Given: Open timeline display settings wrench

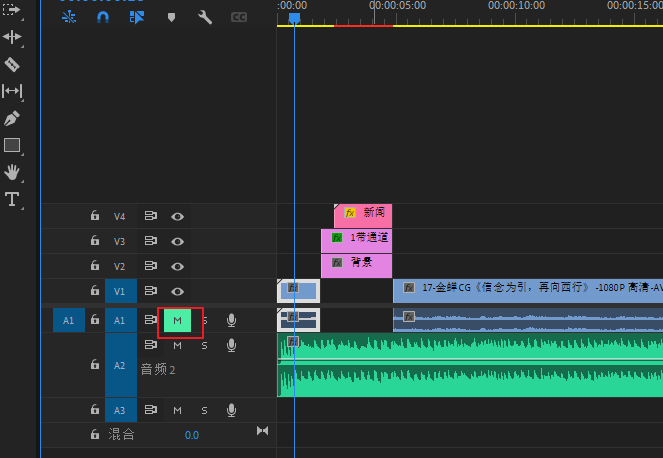Looking at the screenshot, I should 205,17.
